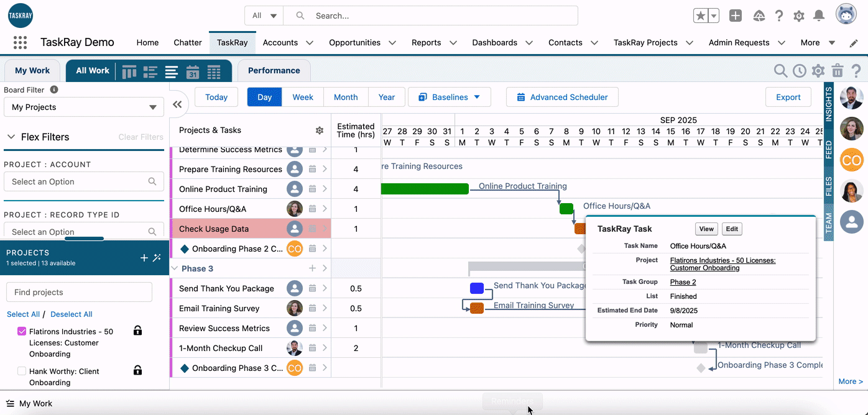Collapse the Phase 3 task group
The height and width of the screenshot is (415, 868).
173,269
